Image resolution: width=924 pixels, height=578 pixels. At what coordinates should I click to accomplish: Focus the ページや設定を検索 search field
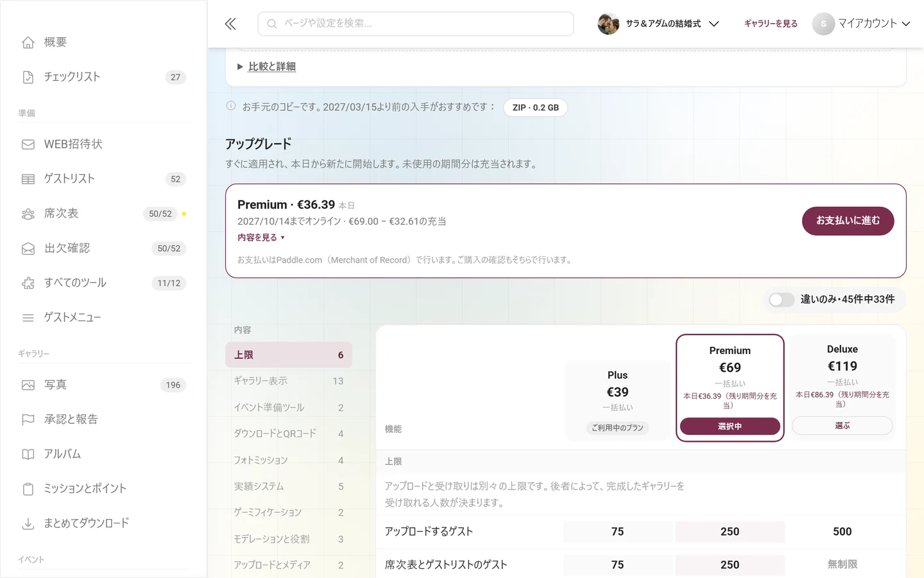pyautogui.click(x=416, y=24)
